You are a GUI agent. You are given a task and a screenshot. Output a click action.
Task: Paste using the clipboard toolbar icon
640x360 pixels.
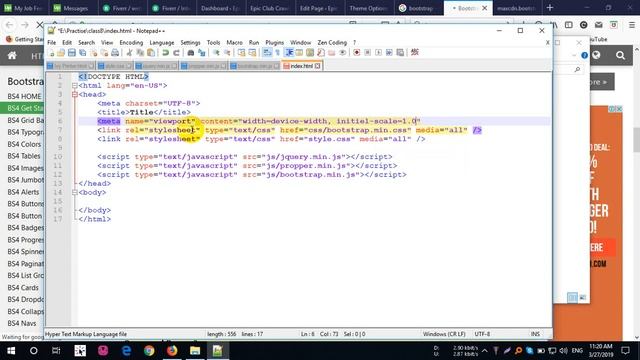pyautogui.click(x=151, y=52)
